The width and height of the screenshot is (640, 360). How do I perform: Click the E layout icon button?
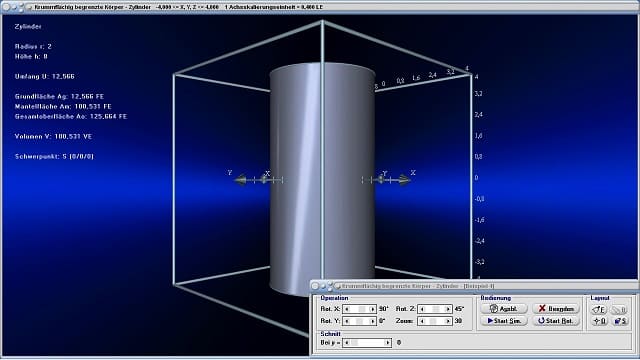[599, 310]
